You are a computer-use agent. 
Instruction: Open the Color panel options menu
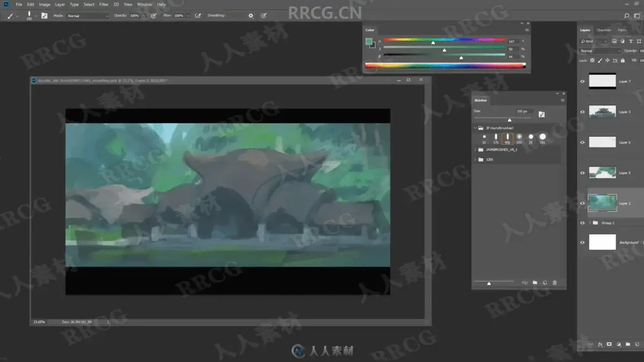pos(527,30)
